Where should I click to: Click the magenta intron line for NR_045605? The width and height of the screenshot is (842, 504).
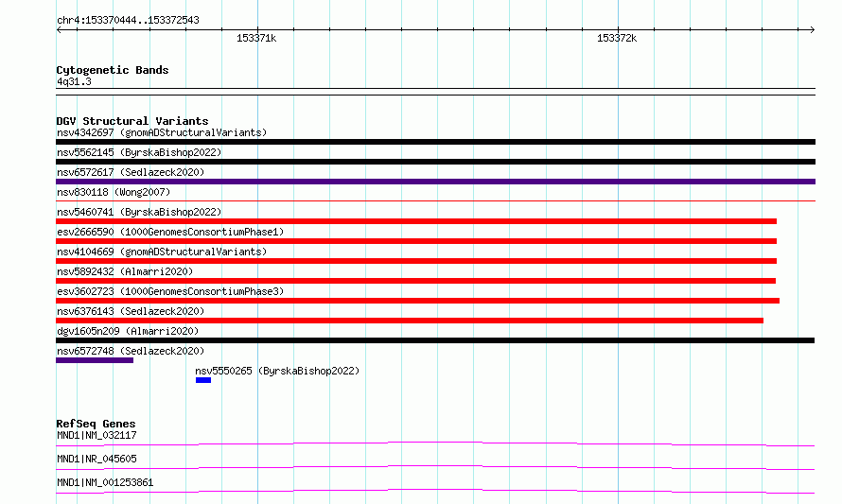[435, 467]
